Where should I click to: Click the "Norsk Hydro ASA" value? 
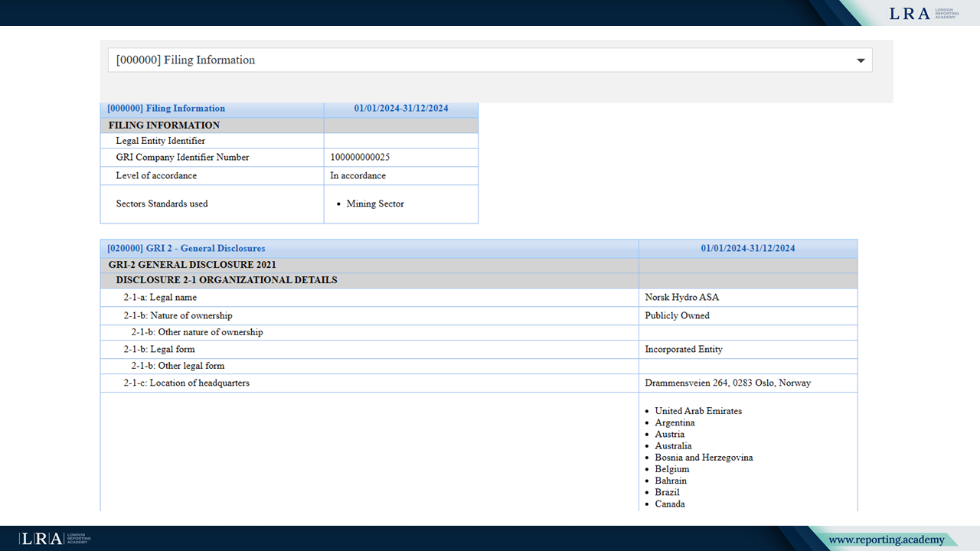[x=682, y=298]
